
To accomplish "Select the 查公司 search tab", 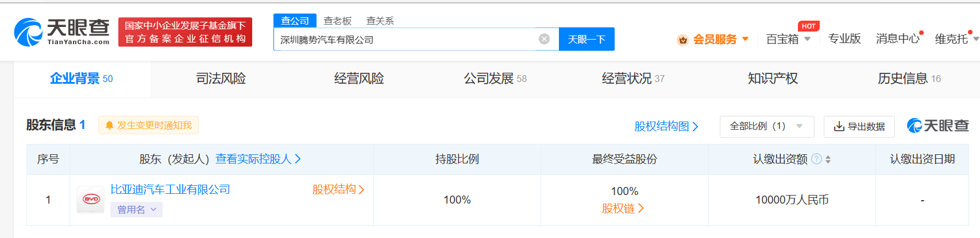I will [x=295, y=21].
